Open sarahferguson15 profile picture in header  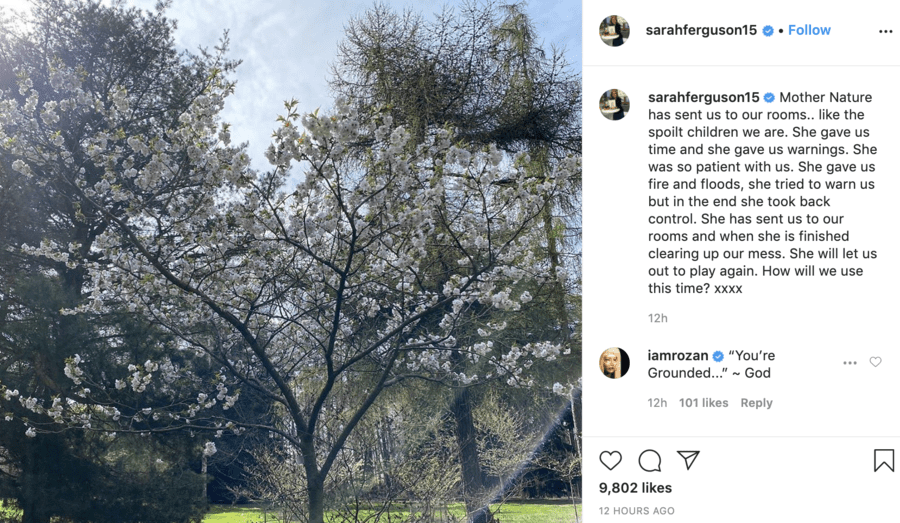pyautogui.click(x=614, y=31)
